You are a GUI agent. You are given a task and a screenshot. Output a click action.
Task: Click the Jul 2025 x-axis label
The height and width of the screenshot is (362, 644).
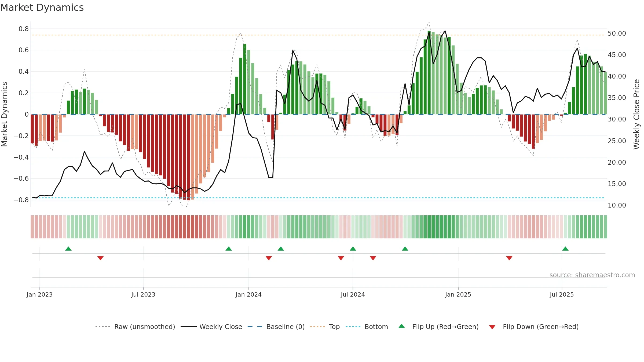tap(562, 294)
